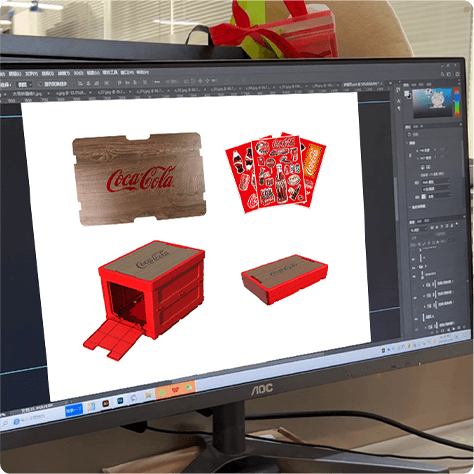Switch to the 通道 channels tab
Screen dimensions: 474x474
(419, 221)
